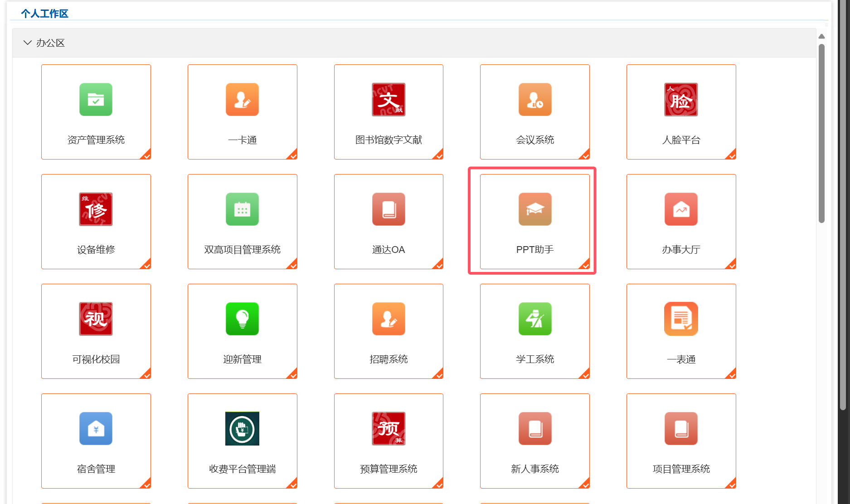The width and height of the screenshot is (850, 504).
Task: Launch the 一卡通 app icon
Action: [242, 100]
